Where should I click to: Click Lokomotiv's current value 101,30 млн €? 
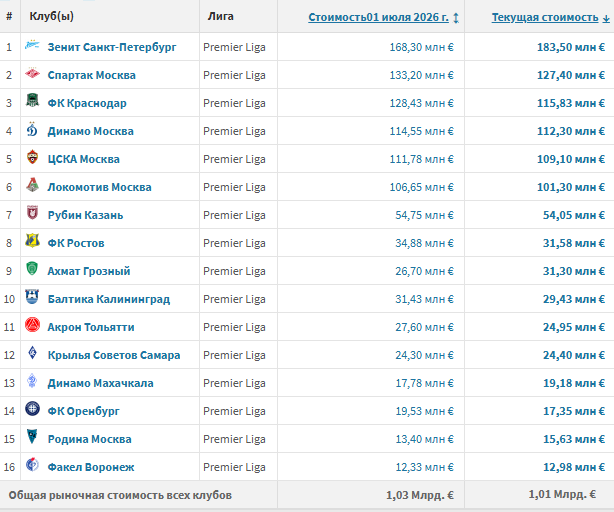(571, 187)
